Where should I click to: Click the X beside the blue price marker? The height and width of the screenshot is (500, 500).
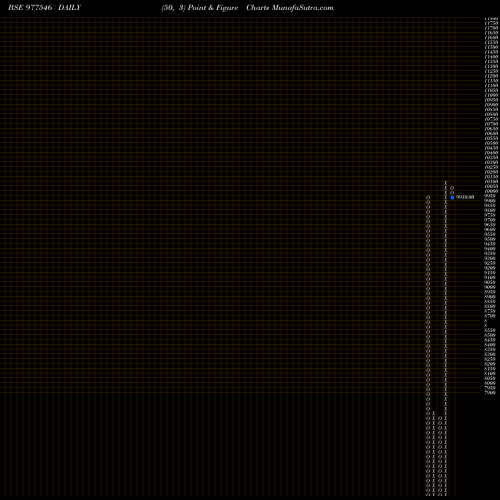pos(446,197)
